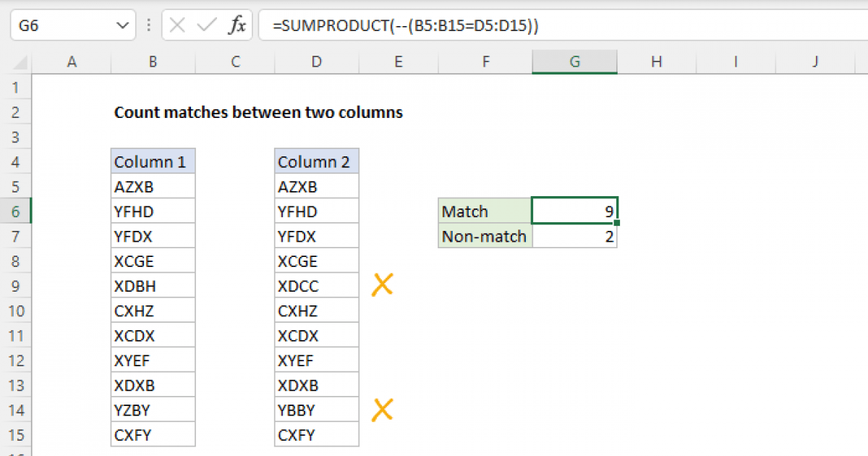Click the Cancel X icon in formula bar

[x=177, y=26]
